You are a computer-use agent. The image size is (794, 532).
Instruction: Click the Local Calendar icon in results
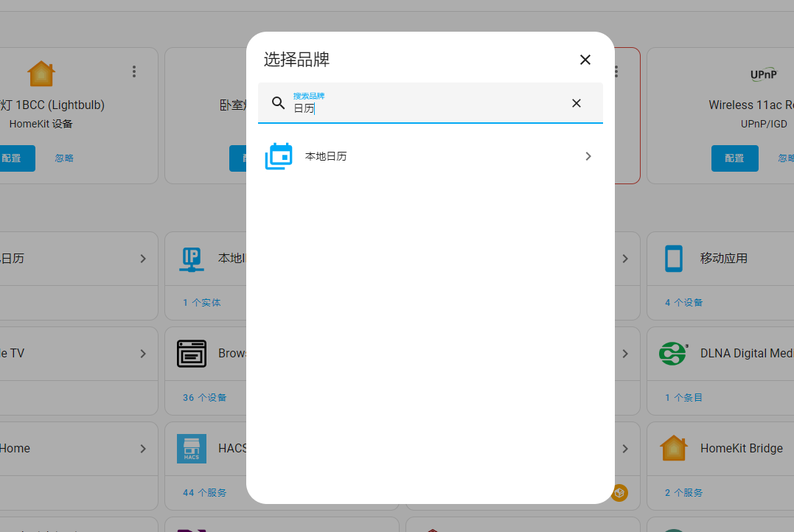tap(279, 156)
